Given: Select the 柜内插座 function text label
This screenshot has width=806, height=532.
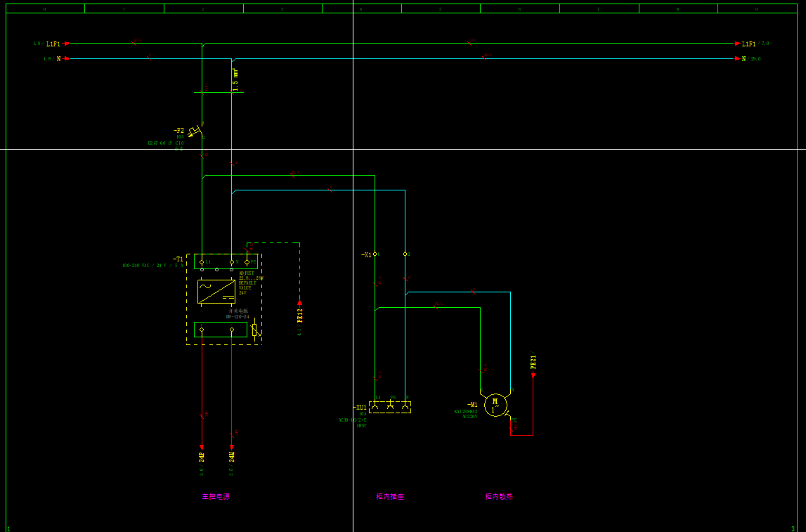Looking at the screenshot, I should point(390,497).
